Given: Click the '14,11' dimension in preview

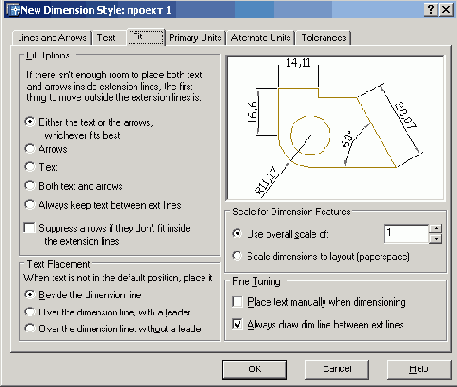Looking at the screenshot, I should (x=298, y=63).
